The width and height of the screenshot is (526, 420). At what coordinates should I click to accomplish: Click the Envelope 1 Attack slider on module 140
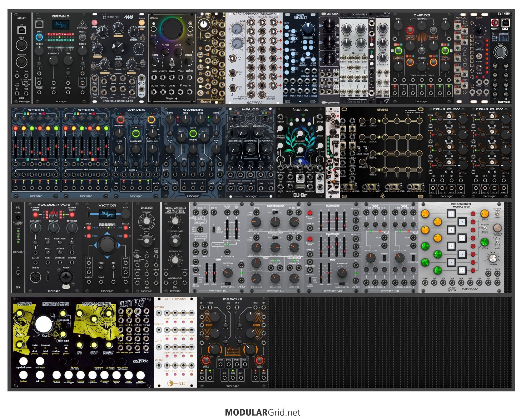(321, 221)
